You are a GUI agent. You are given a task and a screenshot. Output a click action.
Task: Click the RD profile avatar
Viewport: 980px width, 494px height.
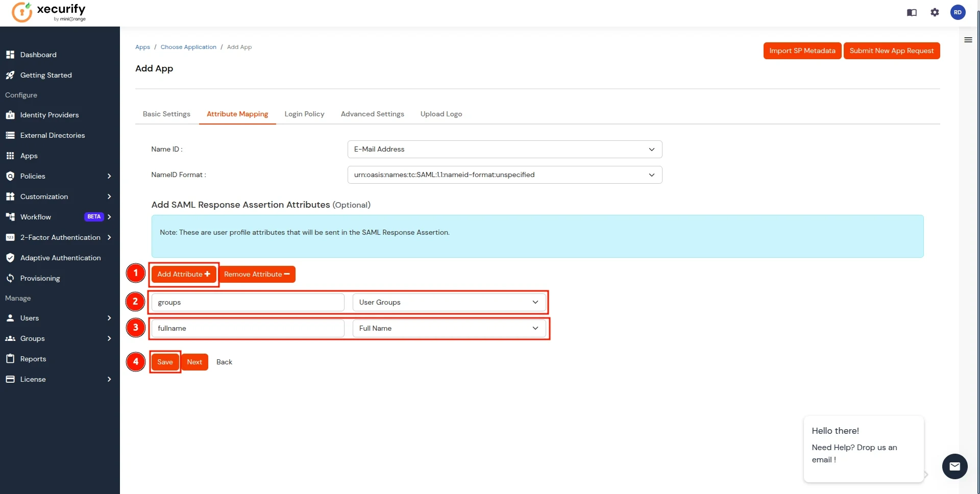[959, 13]
